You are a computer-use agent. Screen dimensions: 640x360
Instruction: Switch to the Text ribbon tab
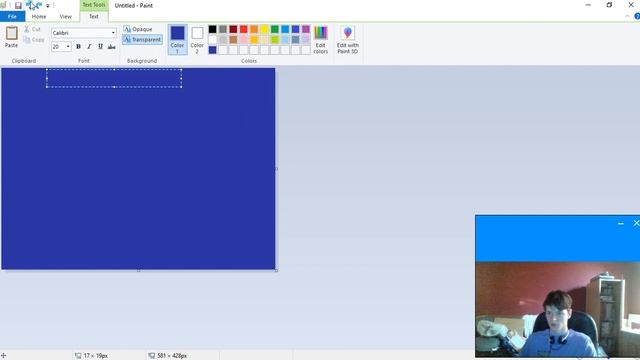(94, 16)
